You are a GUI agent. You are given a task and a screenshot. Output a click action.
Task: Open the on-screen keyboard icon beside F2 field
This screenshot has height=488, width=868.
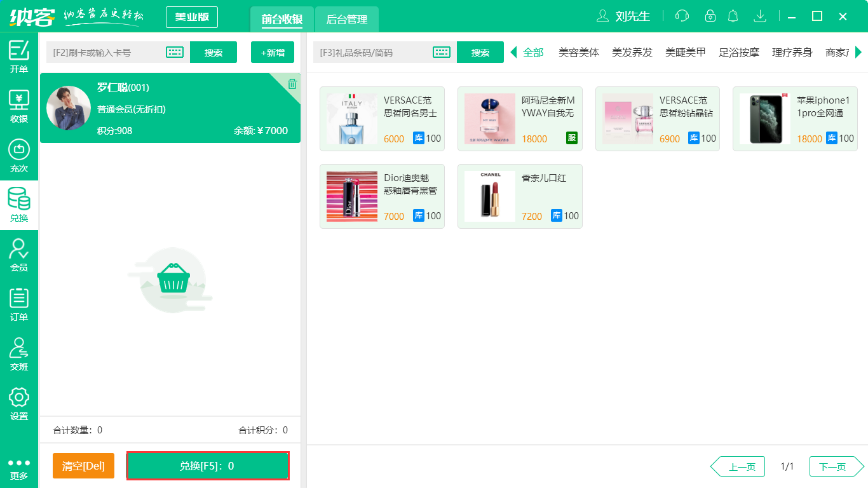[174, 52]
